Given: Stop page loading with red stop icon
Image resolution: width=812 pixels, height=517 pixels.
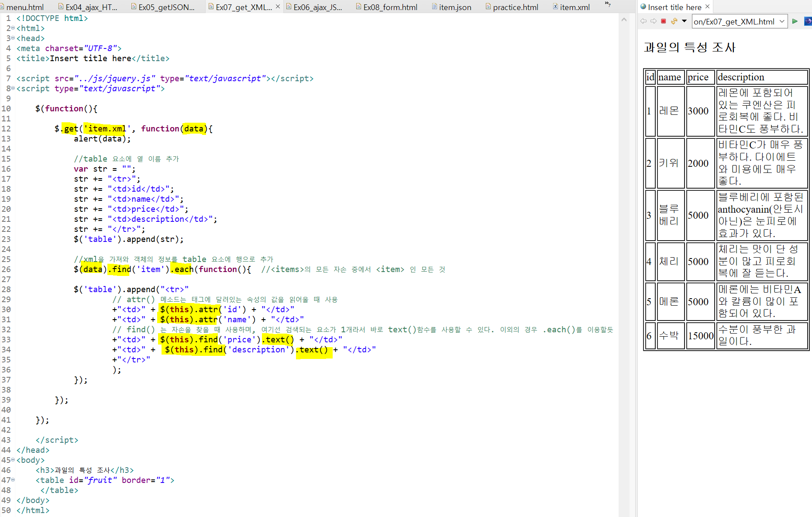Looking at the screenshot, I should tap(664, 21).
